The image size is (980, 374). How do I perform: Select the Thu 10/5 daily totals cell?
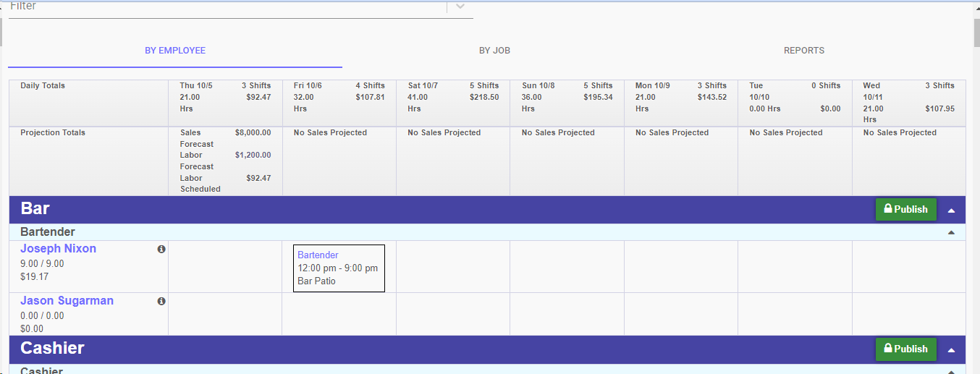[225, 103]
